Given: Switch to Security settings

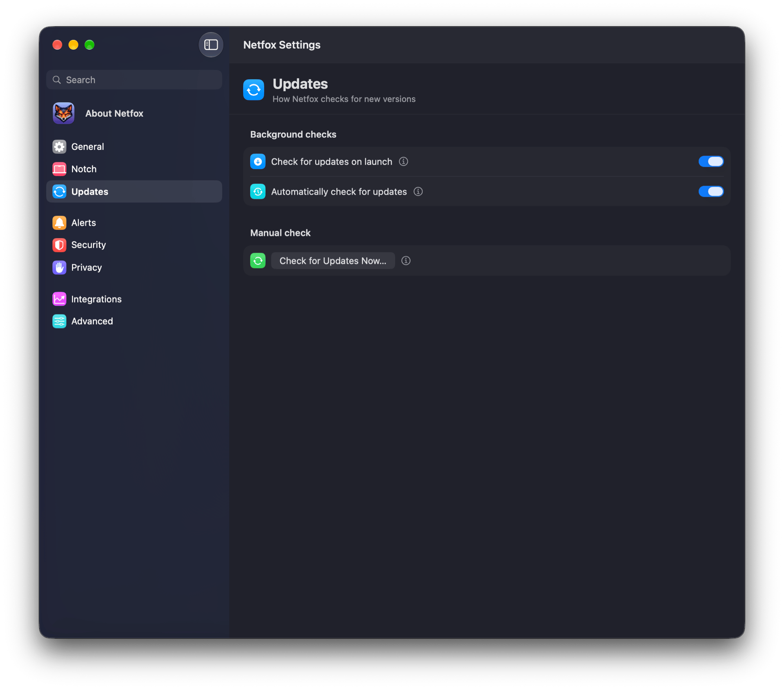Looking at the screenshot, I should [x=134, y=245].
